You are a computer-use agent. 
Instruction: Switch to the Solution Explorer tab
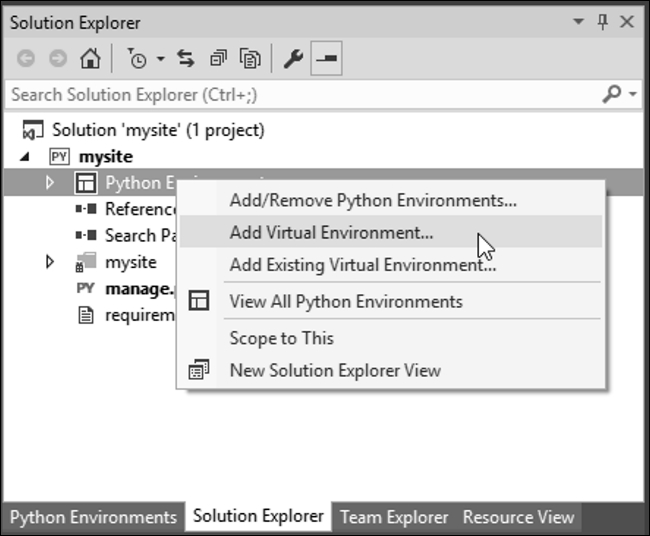pos(258,516)
